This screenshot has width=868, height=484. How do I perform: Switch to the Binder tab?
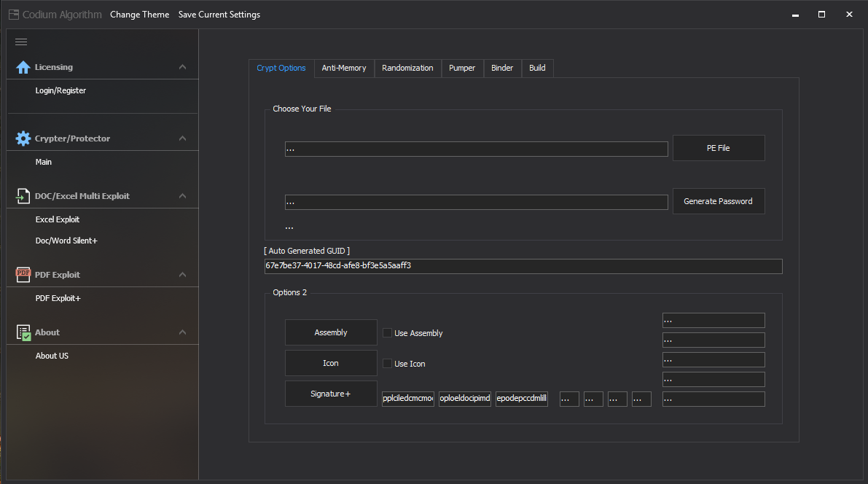coord(502,68)
